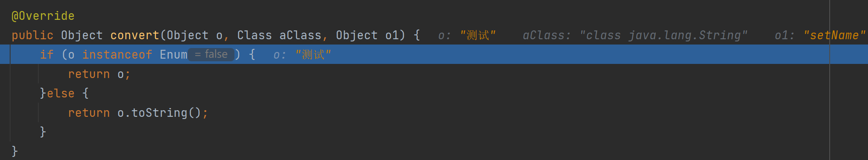The image size is (868, 160).
Task: Click the first Object return type
Action: pyautogui.click(x=82, y=35)
